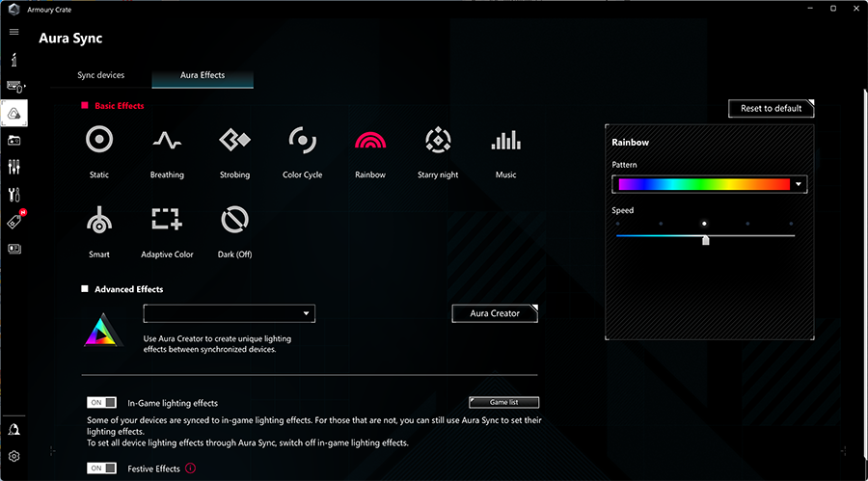Choose the Breathing effect icon
This screenshot has height=481, width=868.
167,141
